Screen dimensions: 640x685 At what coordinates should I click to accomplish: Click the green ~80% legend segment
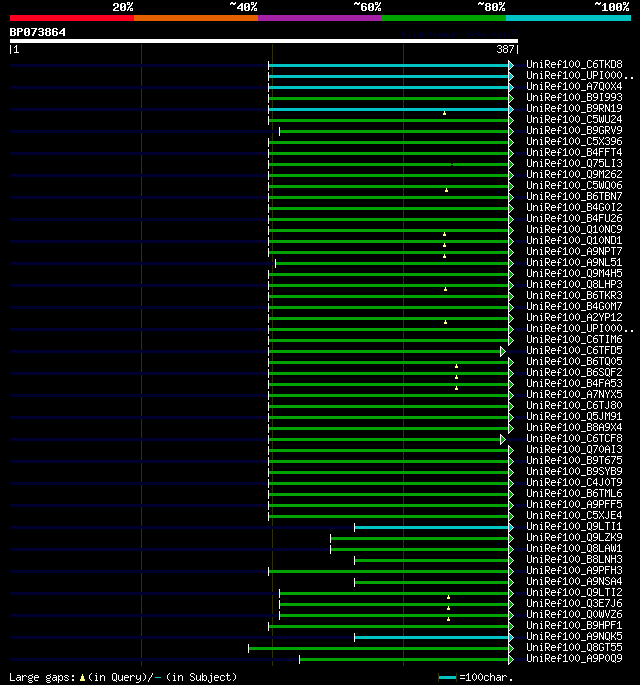coord(444,18)
